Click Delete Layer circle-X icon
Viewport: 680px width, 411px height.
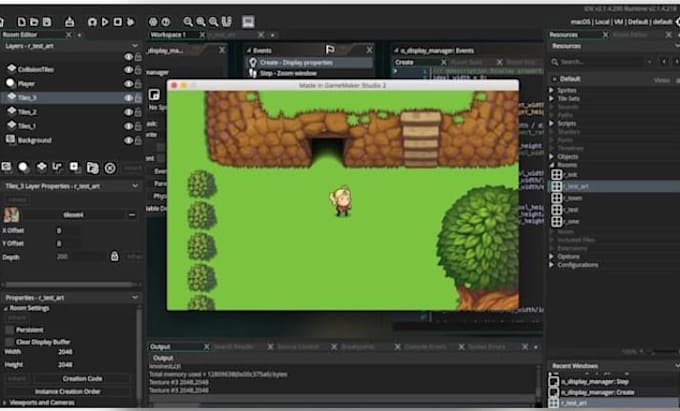pos(110,168)
